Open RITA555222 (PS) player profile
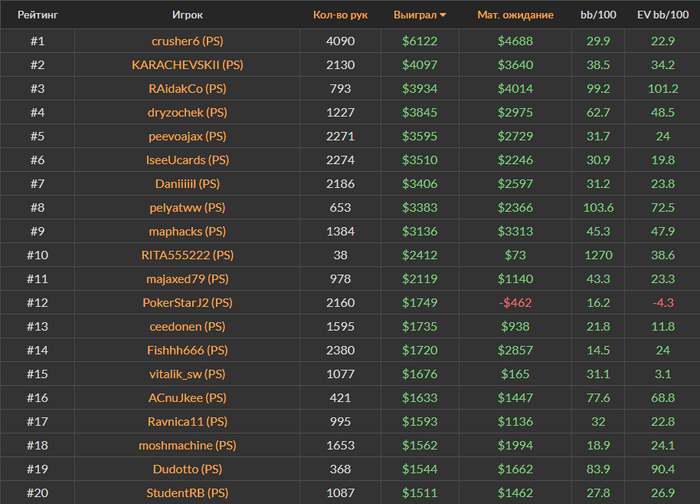The image size is (700, 504). 187,256
